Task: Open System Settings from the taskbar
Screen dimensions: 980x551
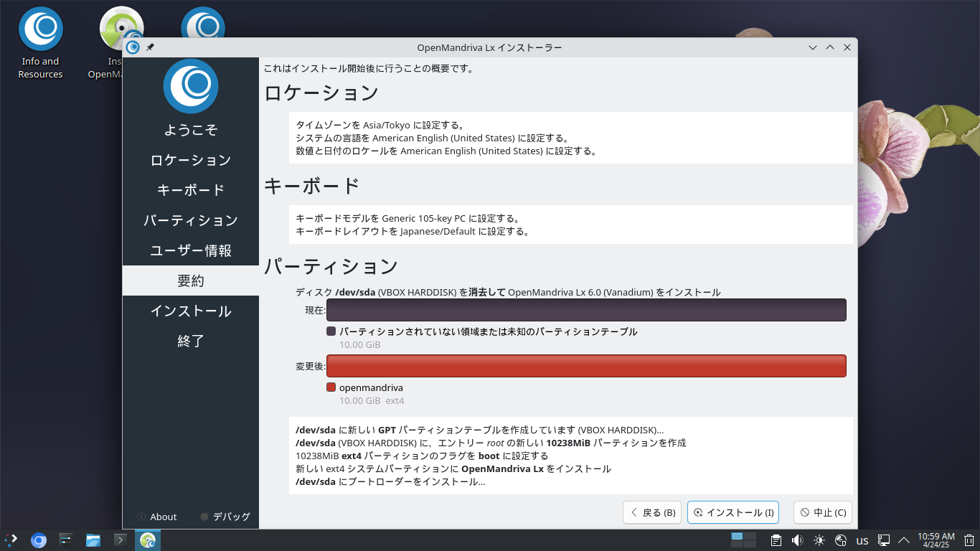Action: (66, 540)
